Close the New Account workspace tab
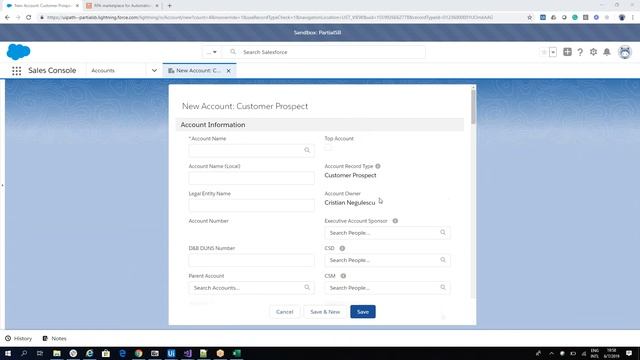 [229, 71]
